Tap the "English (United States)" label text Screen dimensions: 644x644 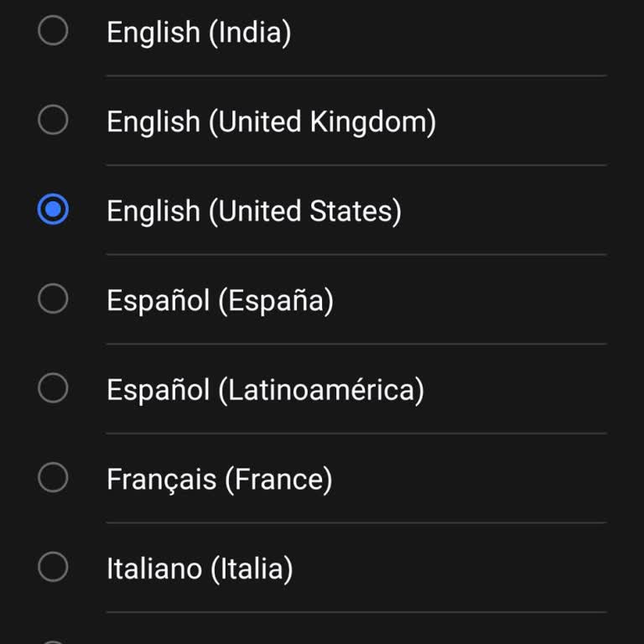coord(253,210)
